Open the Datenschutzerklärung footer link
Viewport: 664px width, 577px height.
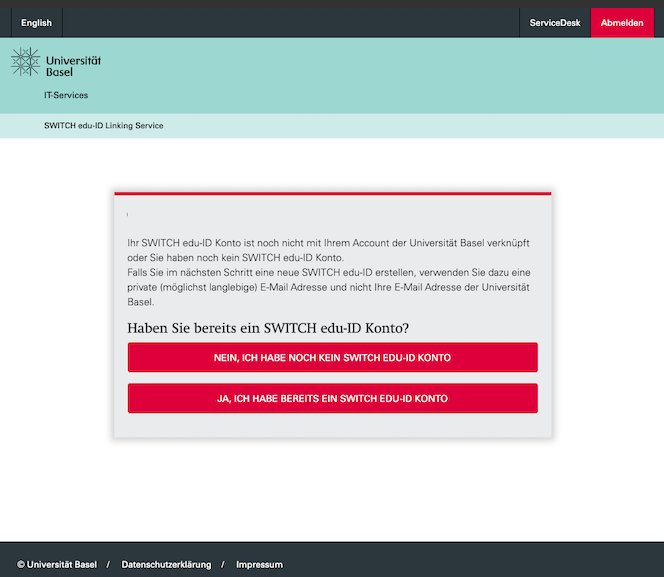pos(166,565)
